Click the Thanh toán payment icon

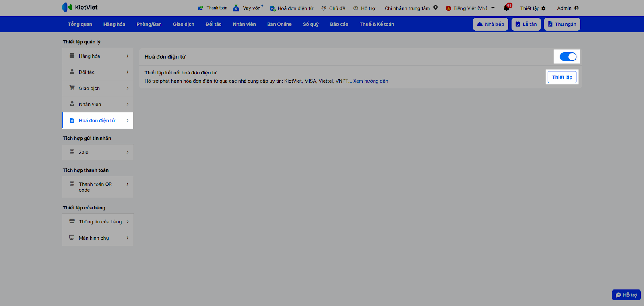200,8
